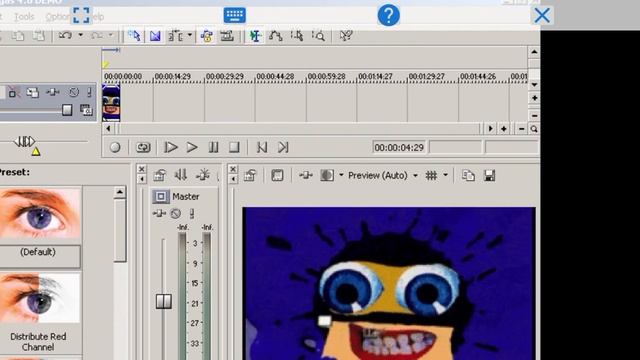Image resolution: width=640 pixels, height=360 pixels.
Task: Toggle Bypass Motion Blur on the track
Action: pos(13,92)
